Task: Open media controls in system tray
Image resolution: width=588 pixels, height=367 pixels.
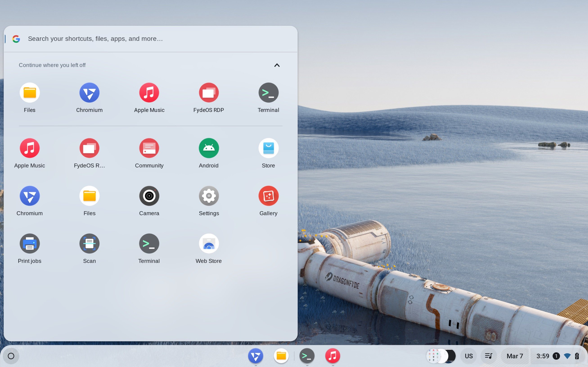Action: point(488,356)
